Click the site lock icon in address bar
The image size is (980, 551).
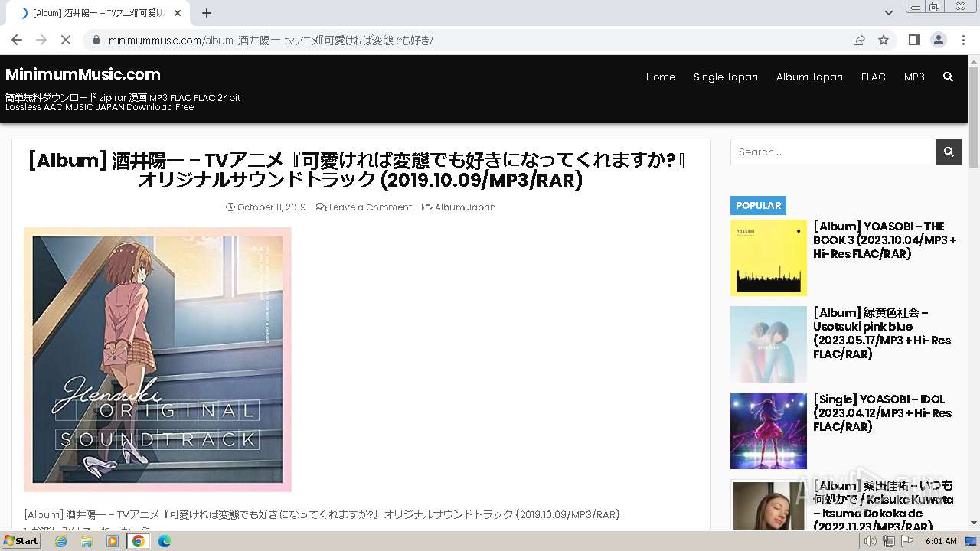coord(96,40)
